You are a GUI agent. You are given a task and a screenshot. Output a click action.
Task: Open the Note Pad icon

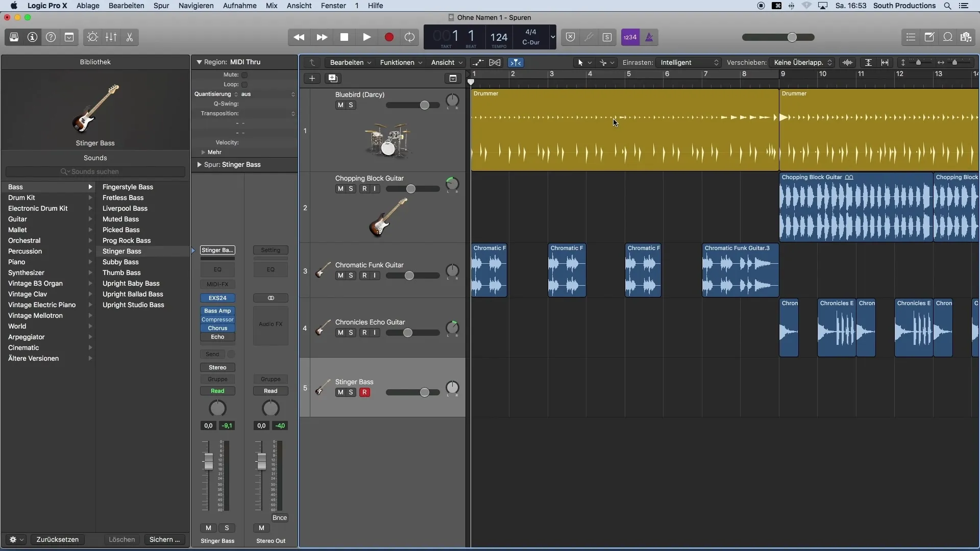[929, 37]
